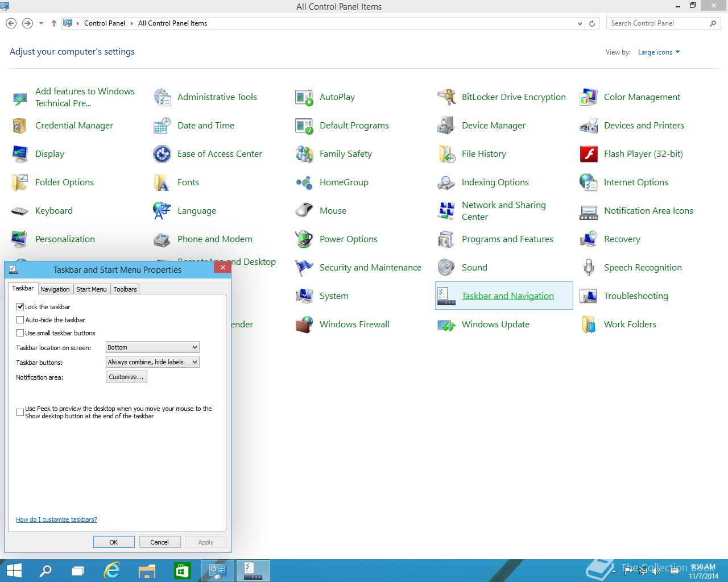The image size is (728, 582).
Task: Open the Devices and Printers icon
Action: click(589, 126)
